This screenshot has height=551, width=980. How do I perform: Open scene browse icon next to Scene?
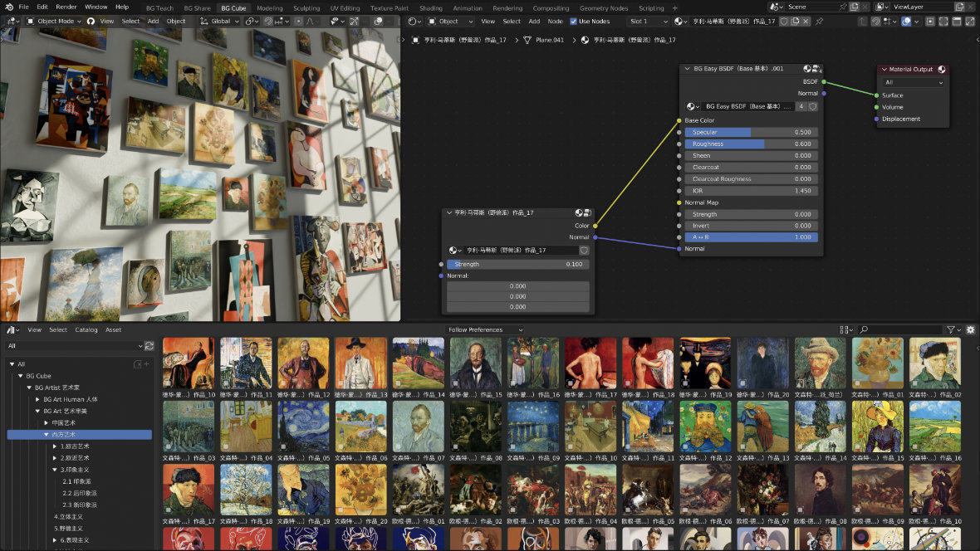(x=777, y=7)
